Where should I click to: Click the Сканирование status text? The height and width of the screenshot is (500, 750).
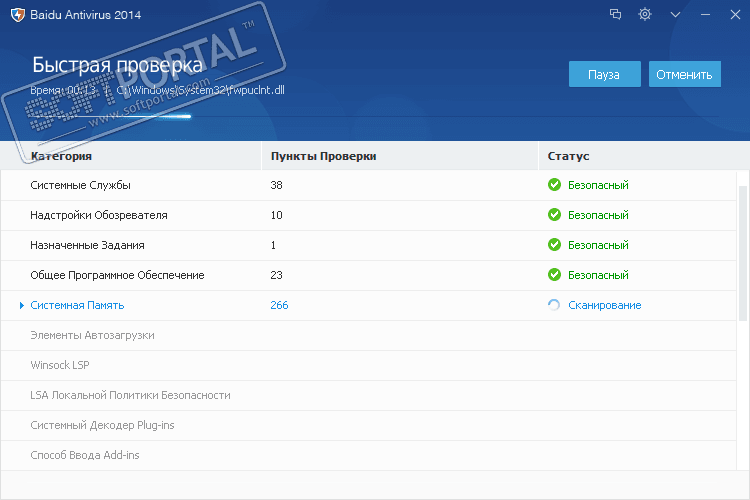605,305
